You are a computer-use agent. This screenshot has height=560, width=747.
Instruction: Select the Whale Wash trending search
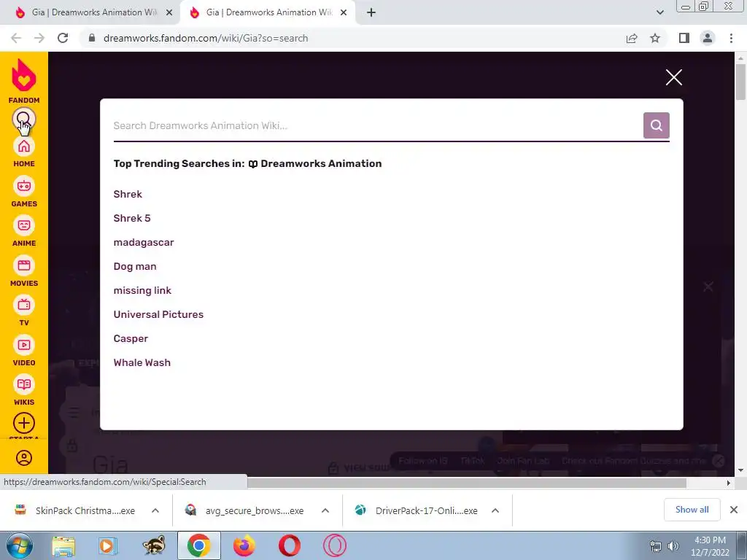142,362
